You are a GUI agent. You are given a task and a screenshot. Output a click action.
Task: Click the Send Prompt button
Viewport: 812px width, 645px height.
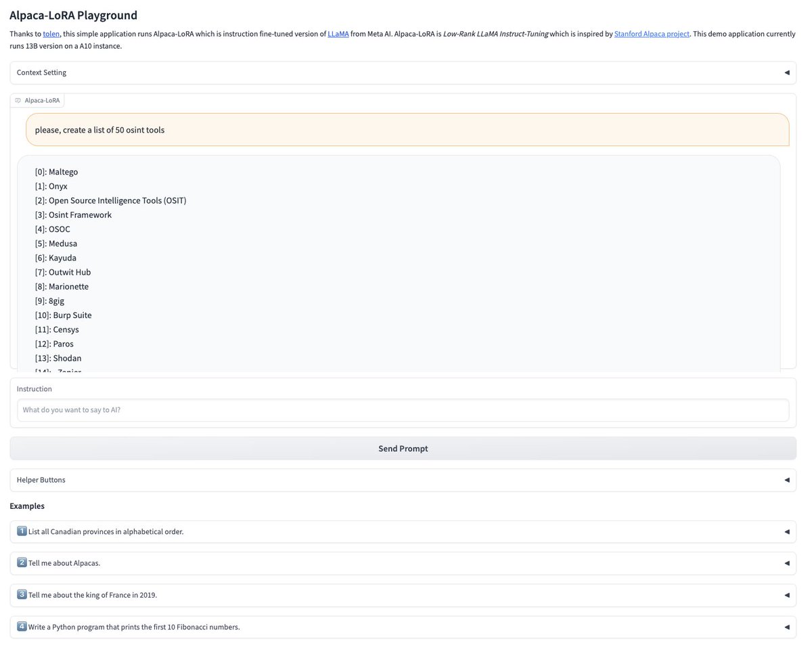[x=403, y=448]
